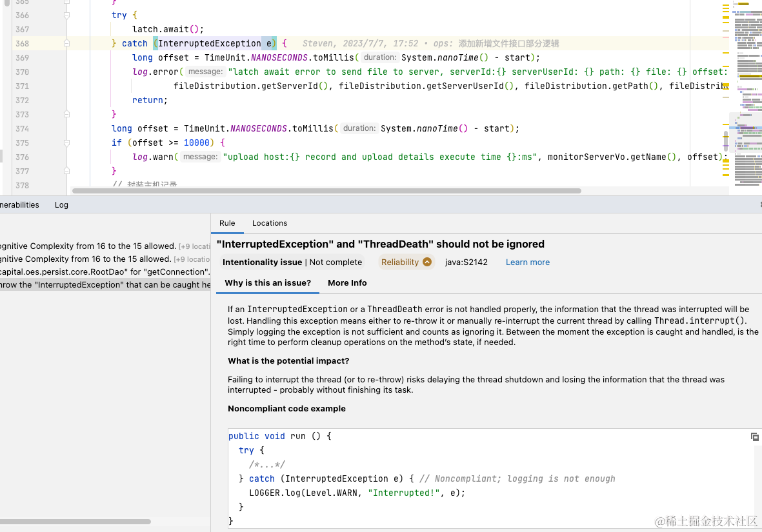Collapse the if block at line 375
The image size is (762, 532).
(x=66, y=143)
